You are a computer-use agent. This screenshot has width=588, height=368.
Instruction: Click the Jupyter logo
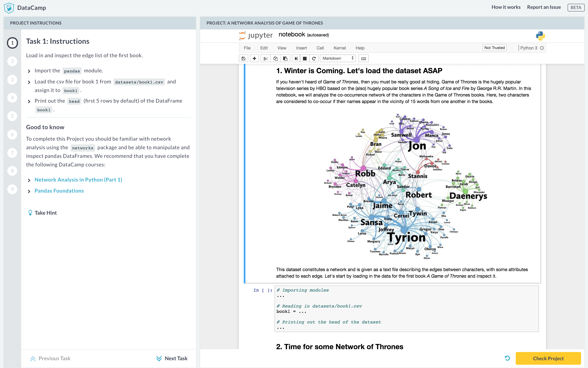tap(256, 36)
